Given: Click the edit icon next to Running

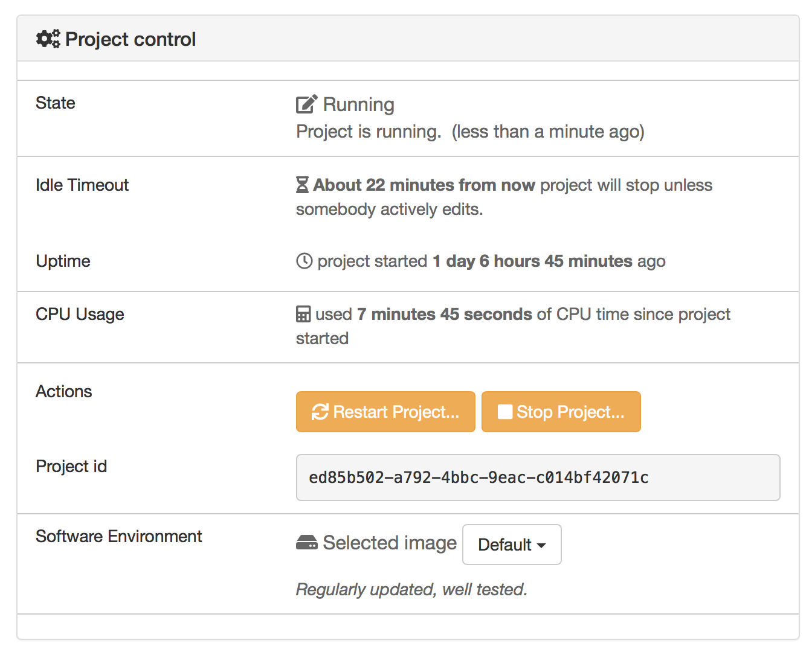Looking at the screenshot, I should (x=306, y=104).
